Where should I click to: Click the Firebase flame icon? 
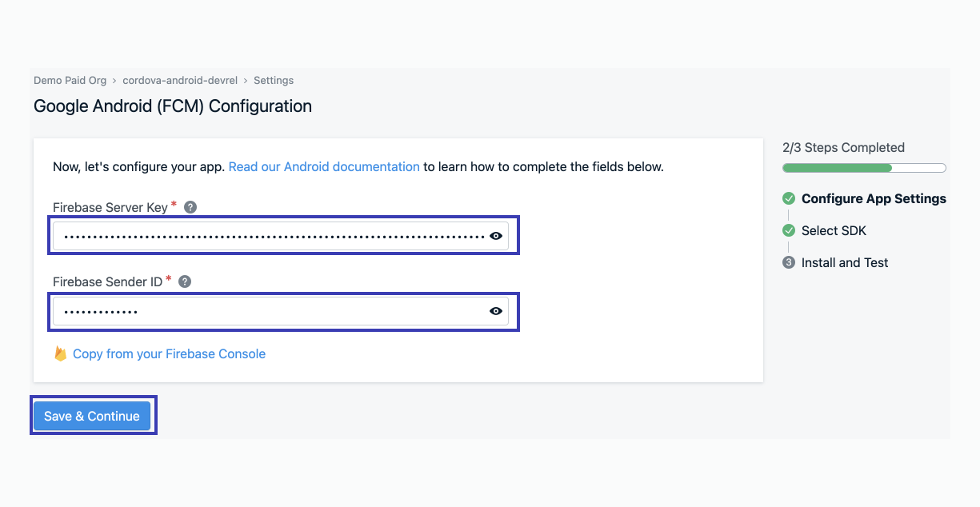pyautogui.click(x=62, y=353)
